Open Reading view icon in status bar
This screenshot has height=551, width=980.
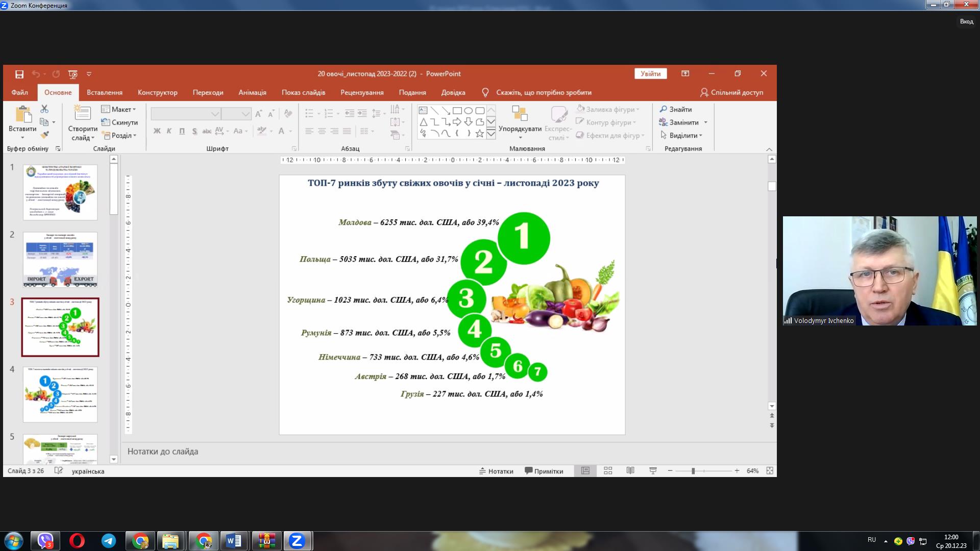pyautogui.click(x=630, y=471)
